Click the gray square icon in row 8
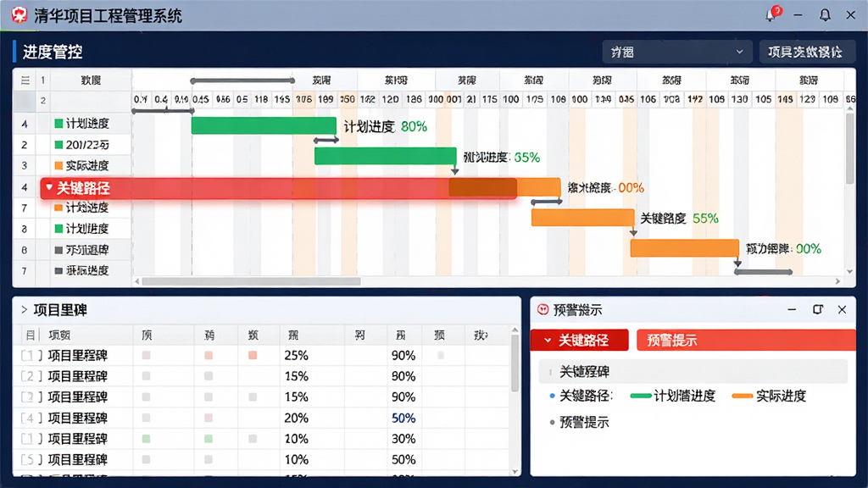Screen dimensions: 868x488 pos(58,250)
